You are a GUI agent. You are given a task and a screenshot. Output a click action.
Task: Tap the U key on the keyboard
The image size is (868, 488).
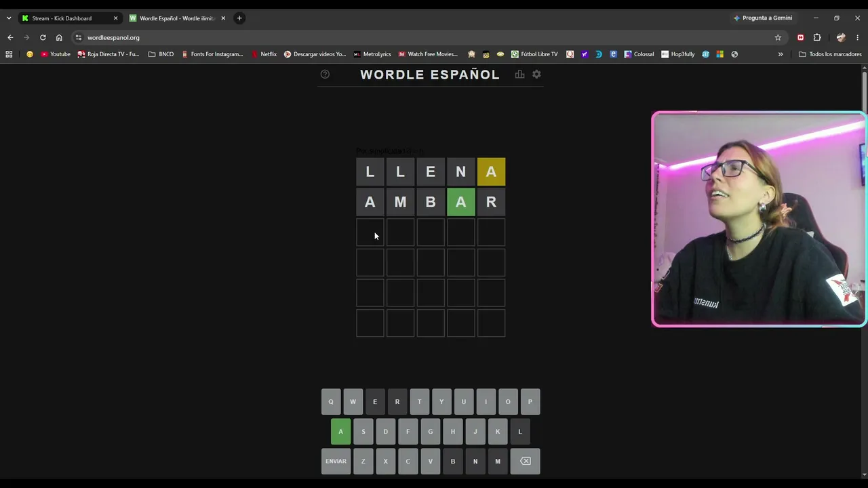tap(464, 402)
